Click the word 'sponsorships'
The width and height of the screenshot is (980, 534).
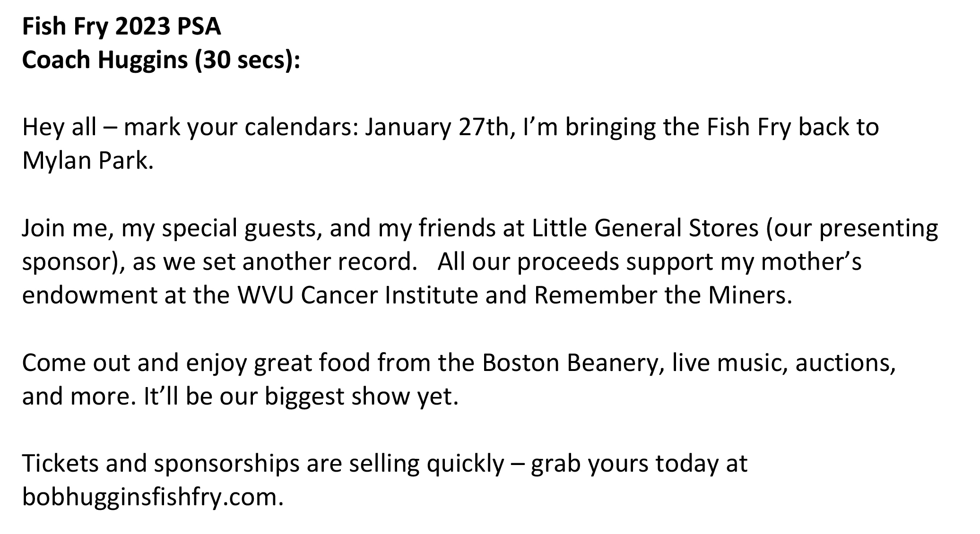click(x=226, y=465)
